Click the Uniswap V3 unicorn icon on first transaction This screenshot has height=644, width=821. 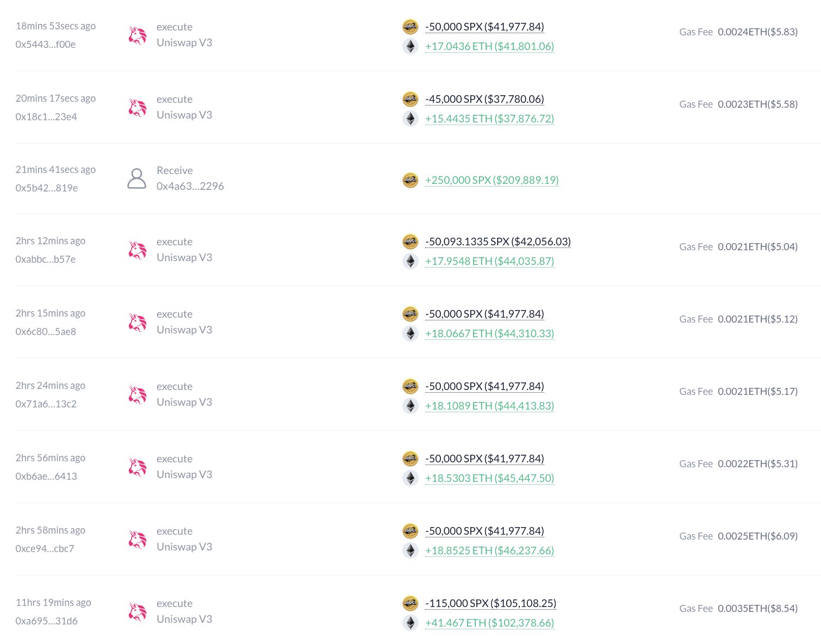[x=138, y=35]
